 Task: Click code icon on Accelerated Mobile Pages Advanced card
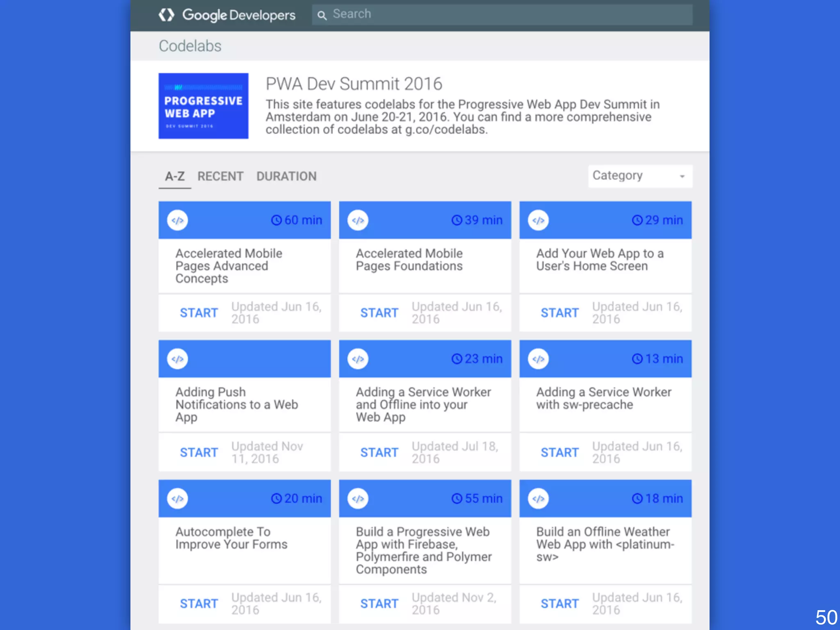[x=178, y=220]
